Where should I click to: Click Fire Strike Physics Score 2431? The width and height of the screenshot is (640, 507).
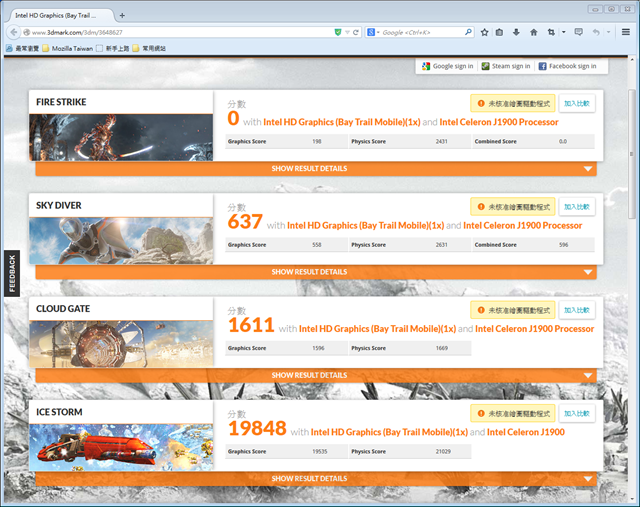click(x=441, y=141)
